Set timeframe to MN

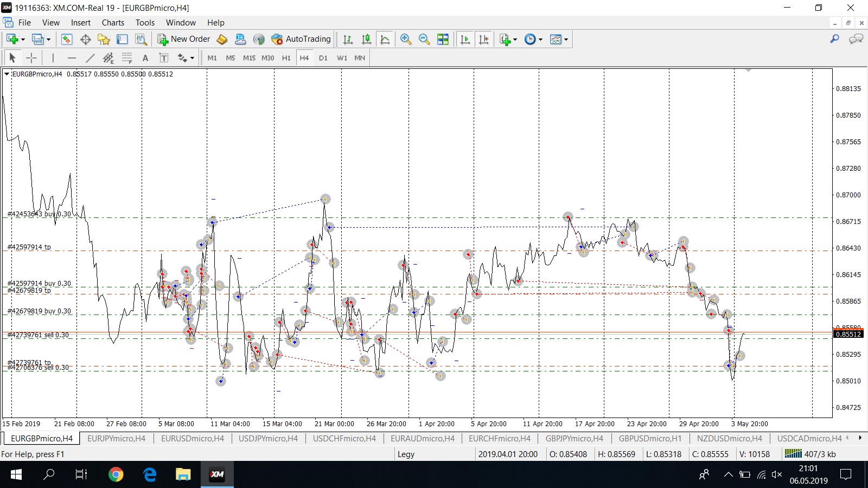360,57
